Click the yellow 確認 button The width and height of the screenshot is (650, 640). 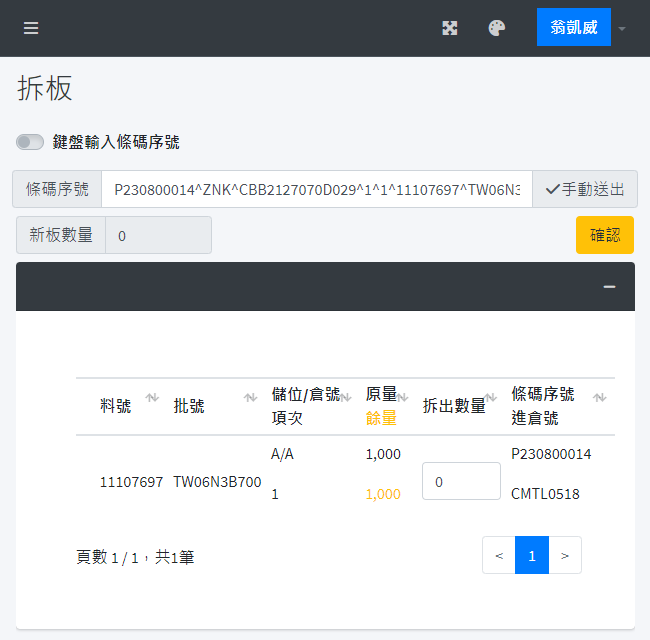coord(605,235)
